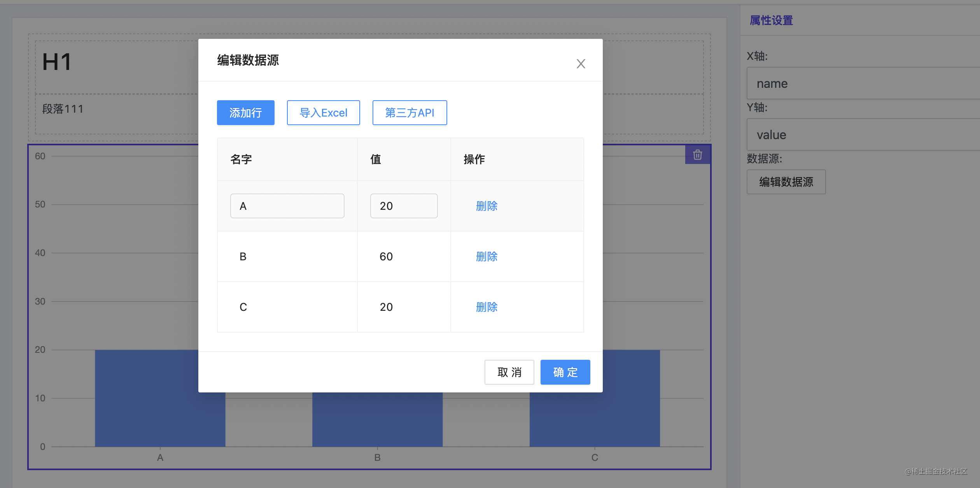The image size is (980, 488).
Task: Delete row C via 删除 link
Action: [x=486, y=307]
